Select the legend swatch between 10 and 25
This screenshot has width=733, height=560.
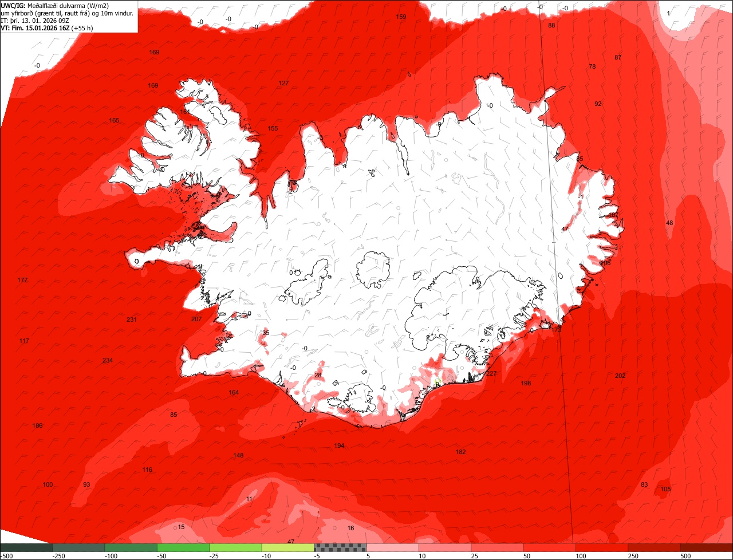tap(445, 547)
